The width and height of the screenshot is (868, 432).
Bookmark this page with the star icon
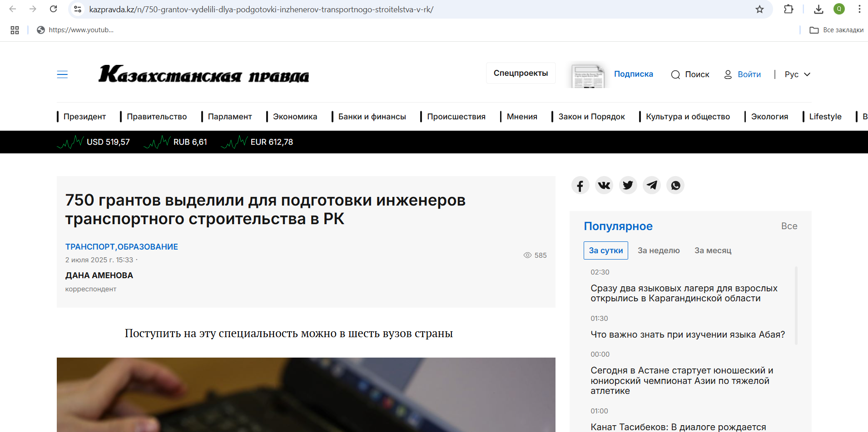pos(759,9)
